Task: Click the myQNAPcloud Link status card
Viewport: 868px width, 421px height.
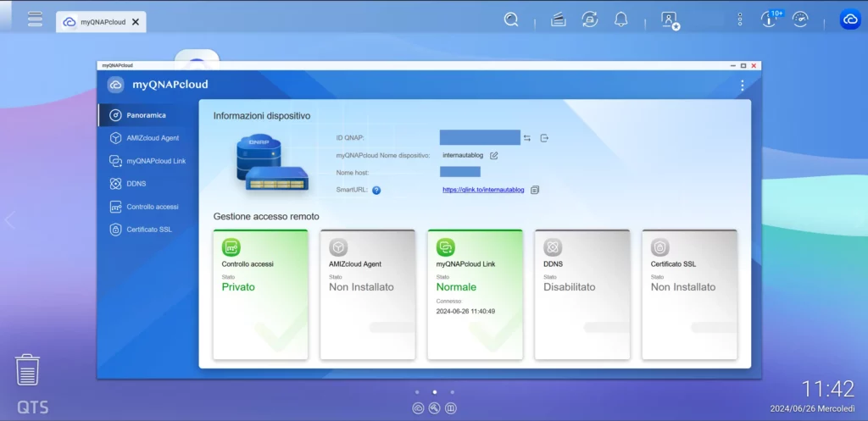Action: 475,294
